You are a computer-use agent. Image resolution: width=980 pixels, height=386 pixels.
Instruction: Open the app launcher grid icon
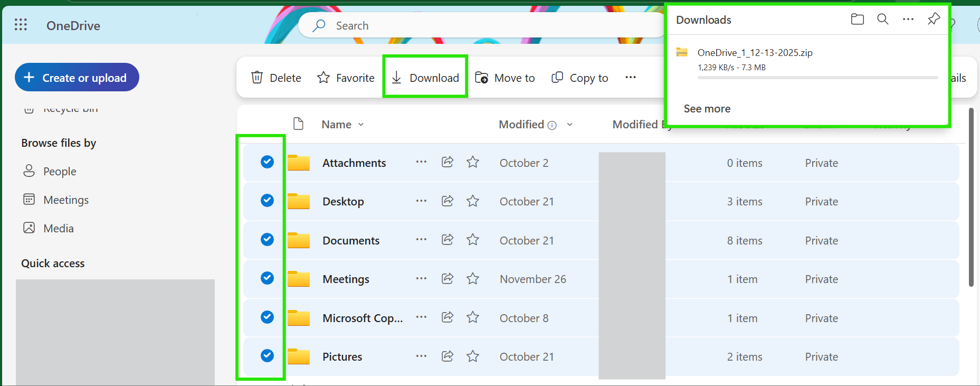coord(21,25)
